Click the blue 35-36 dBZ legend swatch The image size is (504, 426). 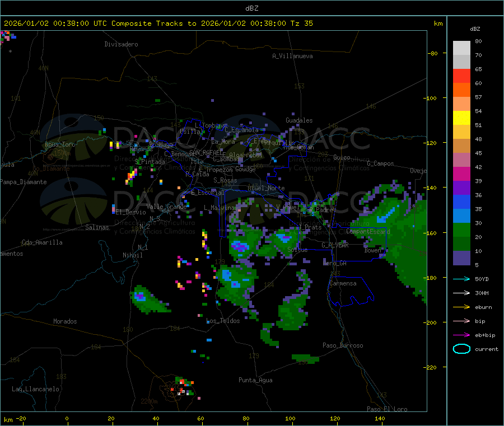[461, 202]
